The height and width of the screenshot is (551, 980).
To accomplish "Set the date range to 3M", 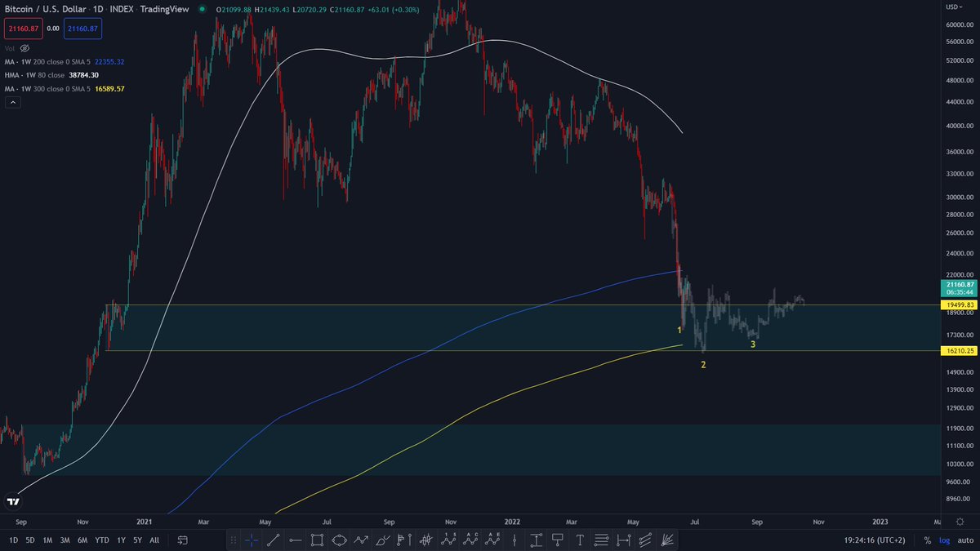I will (x=66, y=540).
